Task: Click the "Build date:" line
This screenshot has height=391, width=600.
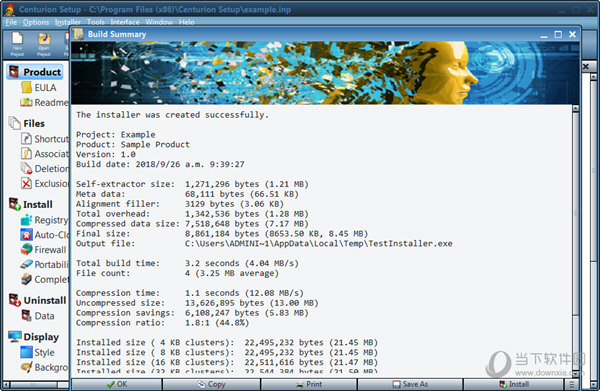Action: tap(160, 165)
